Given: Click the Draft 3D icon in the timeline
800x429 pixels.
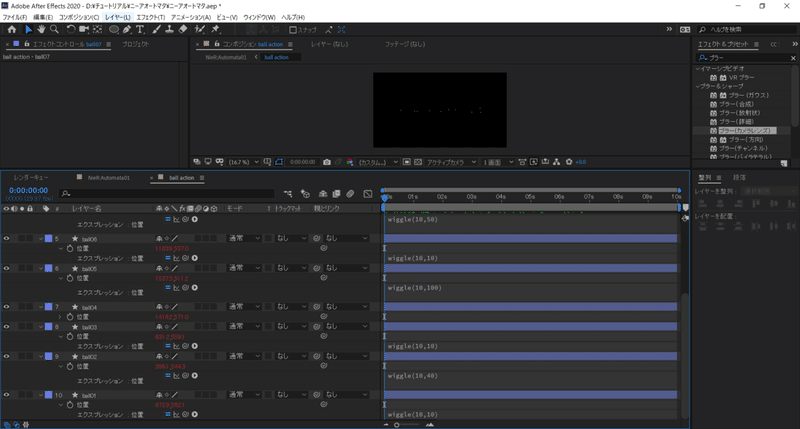Looking at the screenshot, I should pyautogui.click(x=305, y=194).
